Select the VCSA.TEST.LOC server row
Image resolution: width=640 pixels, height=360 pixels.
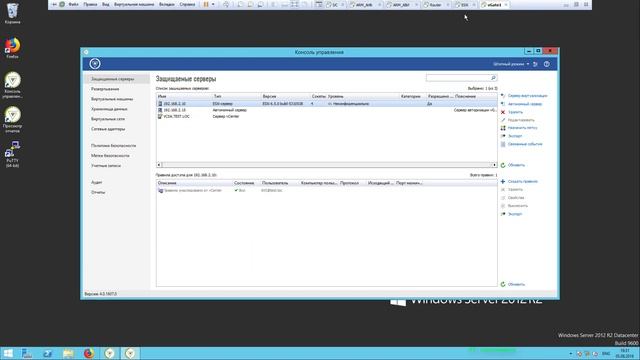coord(327,116)
